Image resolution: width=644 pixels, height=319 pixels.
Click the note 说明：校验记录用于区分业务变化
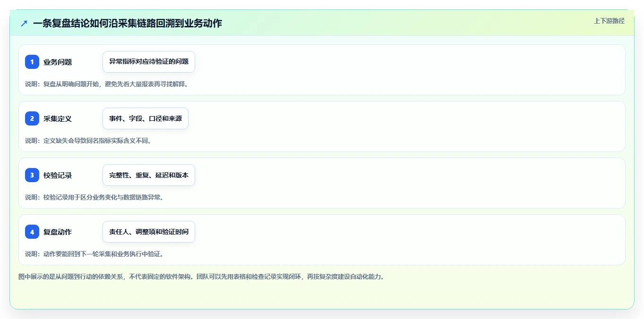pos(94,197)
